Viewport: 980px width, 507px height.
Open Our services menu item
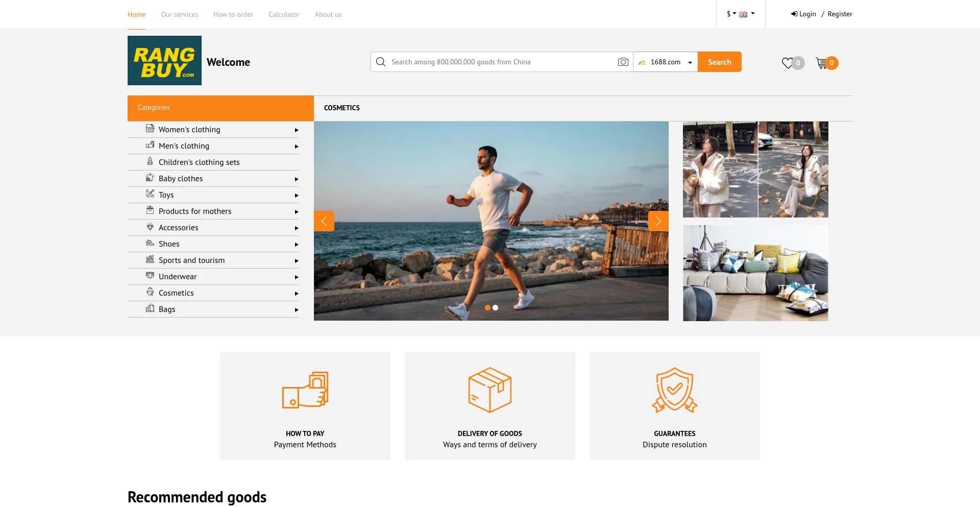tap(180, 14)
